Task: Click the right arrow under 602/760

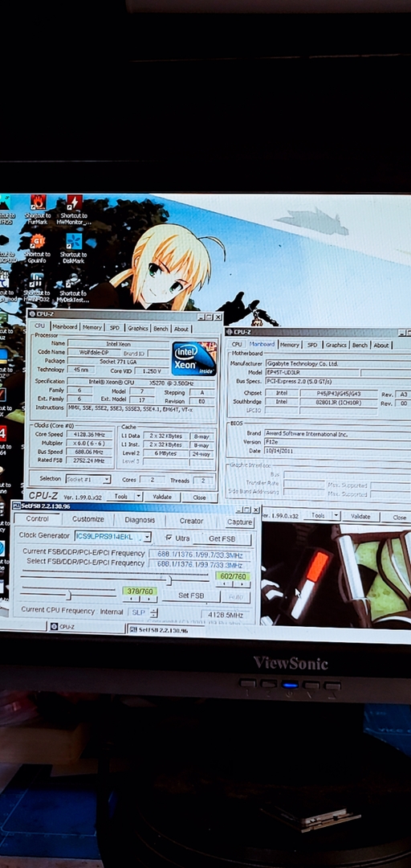Action: point(241,584)
